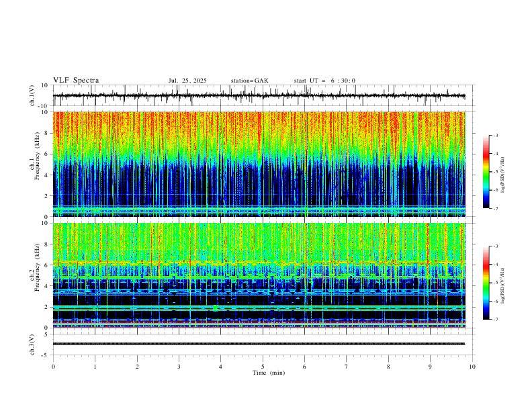Image resolution: width=532 pixels, height=411 pixels.
Task: Click tick label "5" on the time axis
Action: coord(263,367)
